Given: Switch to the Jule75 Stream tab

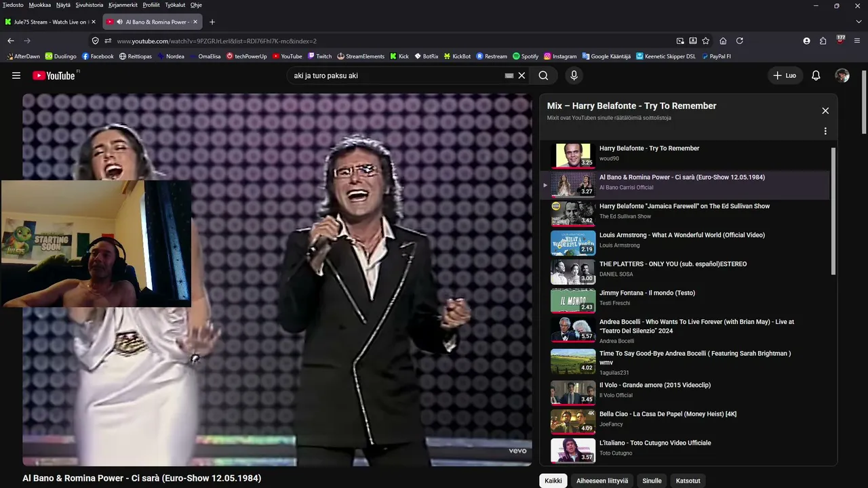Looking at the screenshot, I should click(x=50, y=22).
